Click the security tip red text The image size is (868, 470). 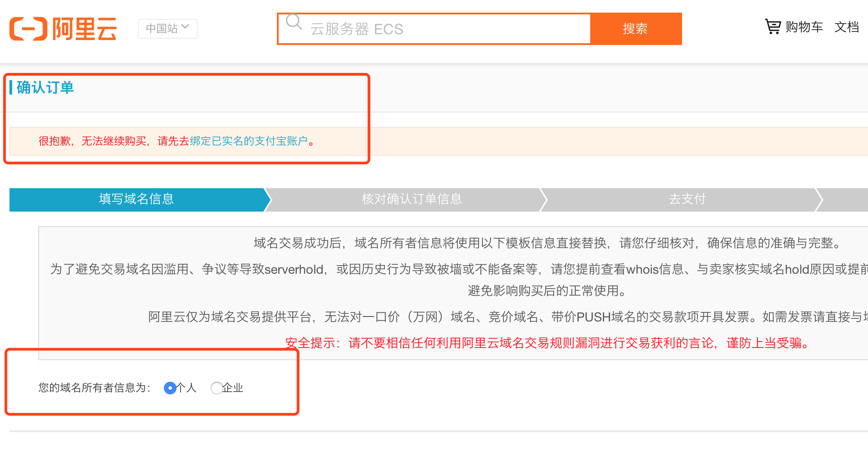click(546, 343)
